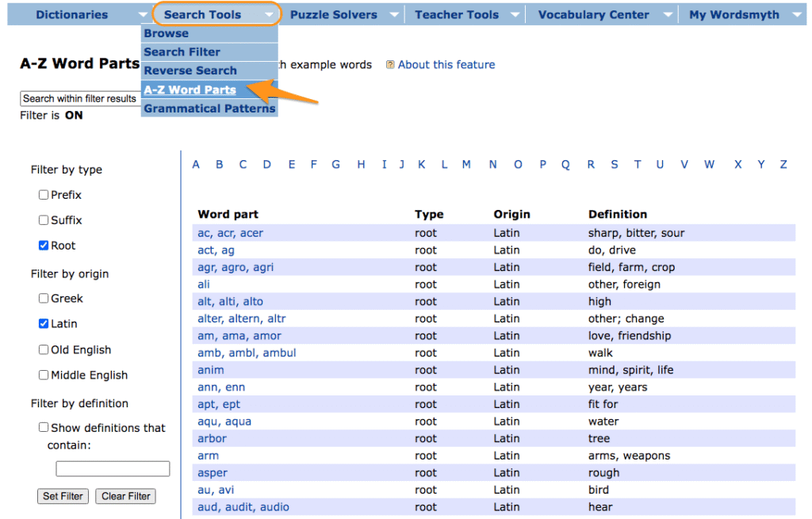Jump to letter M in alphabet index

pyautogui.click(x=466, y=165)
